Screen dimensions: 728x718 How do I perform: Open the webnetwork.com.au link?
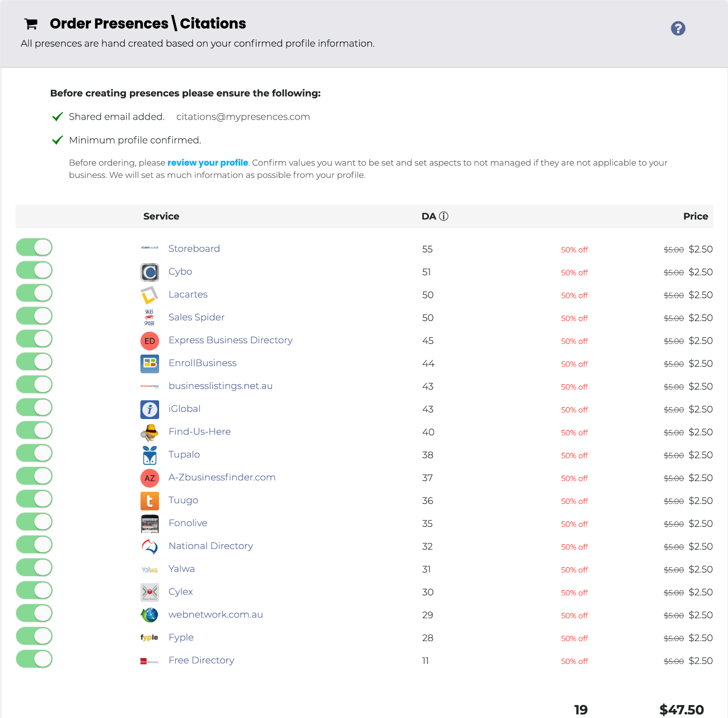tap(216, 615)
